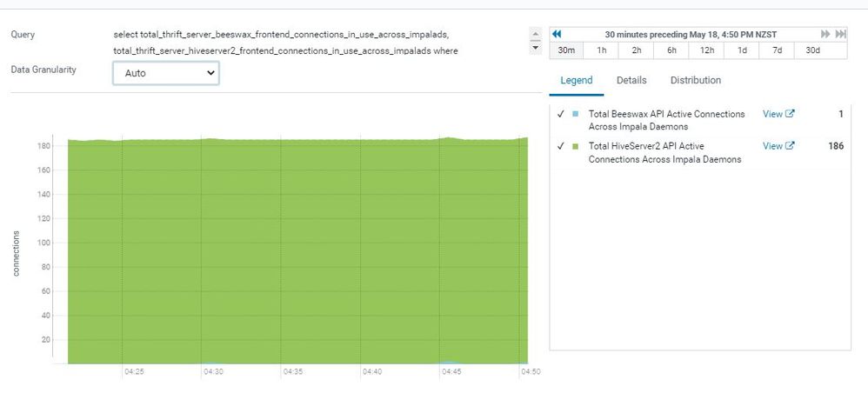868x393 pixels.
Task: Click the green HiveServer2 legend color swatch
Action: (x=576, y=146)
